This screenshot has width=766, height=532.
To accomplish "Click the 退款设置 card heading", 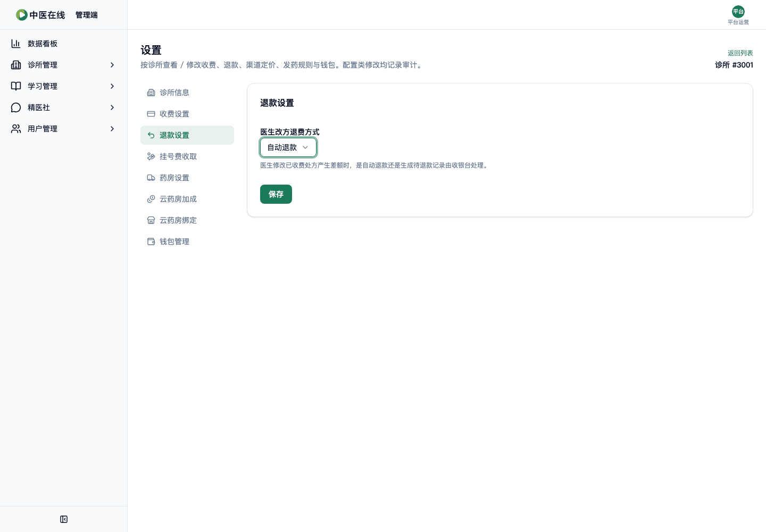I will click(x=277, y=103).
